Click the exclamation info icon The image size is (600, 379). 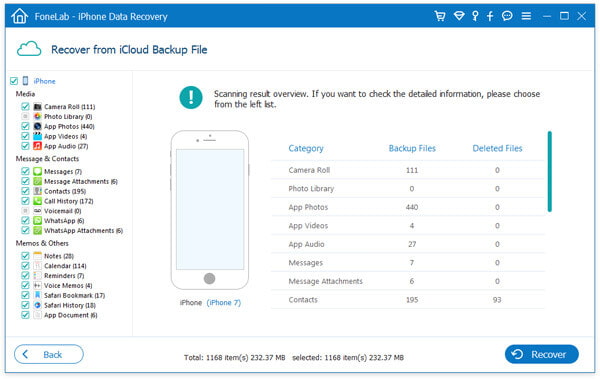click(191, 97)
